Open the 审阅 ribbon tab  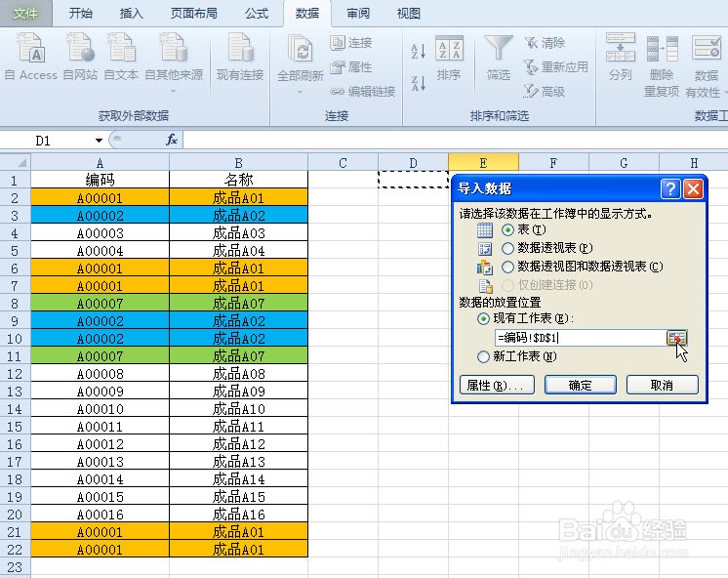(x=358, y=13)
